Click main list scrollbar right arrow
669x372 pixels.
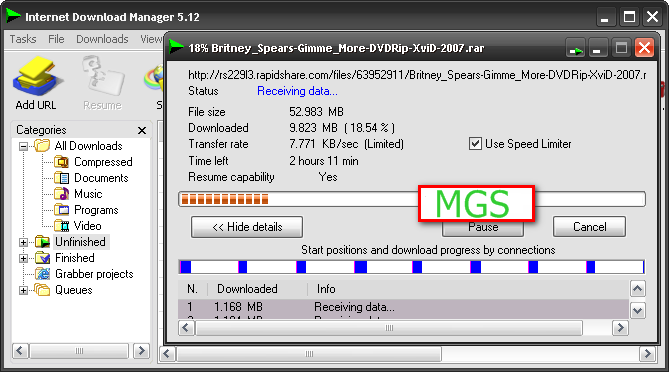point(647,354)
